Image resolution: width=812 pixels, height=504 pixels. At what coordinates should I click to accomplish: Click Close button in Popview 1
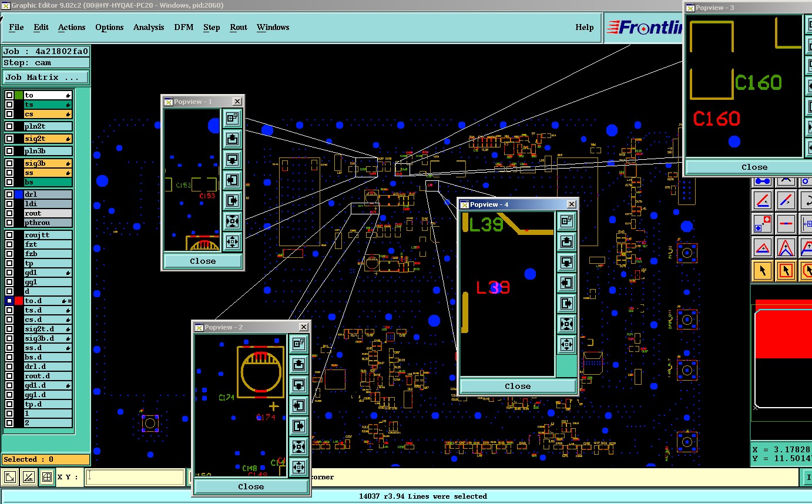click(x=203, y=261)
